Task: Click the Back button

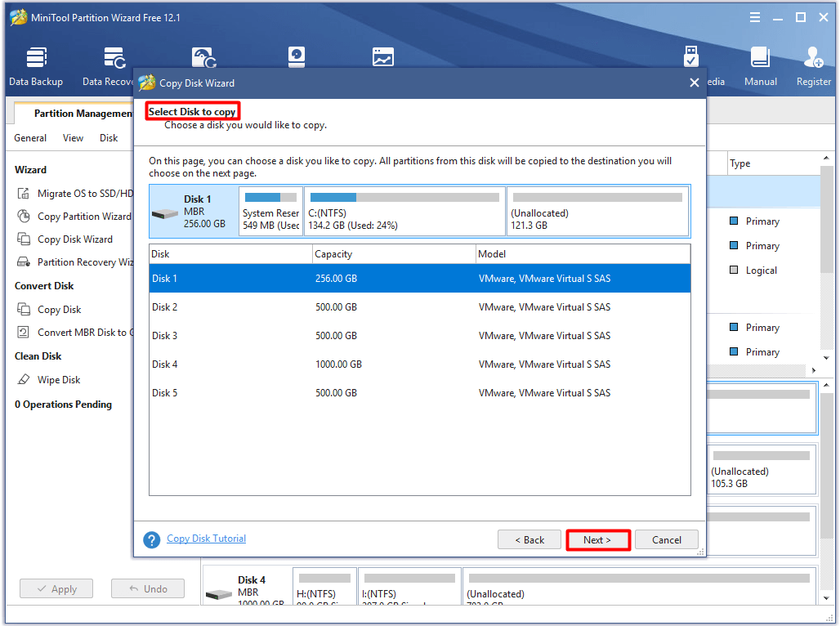Action: pyautogui.click(x=529, y=539)
